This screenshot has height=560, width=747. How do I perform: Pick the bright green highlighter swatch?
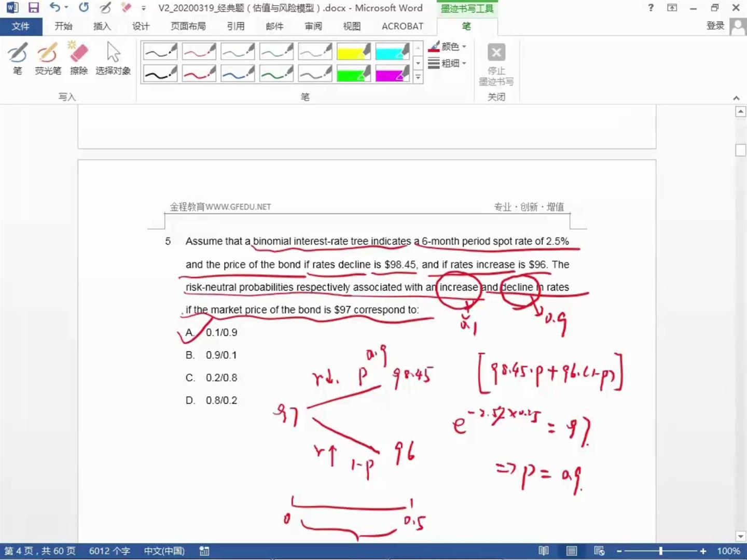pyautogui.click(x=354, y=74)
